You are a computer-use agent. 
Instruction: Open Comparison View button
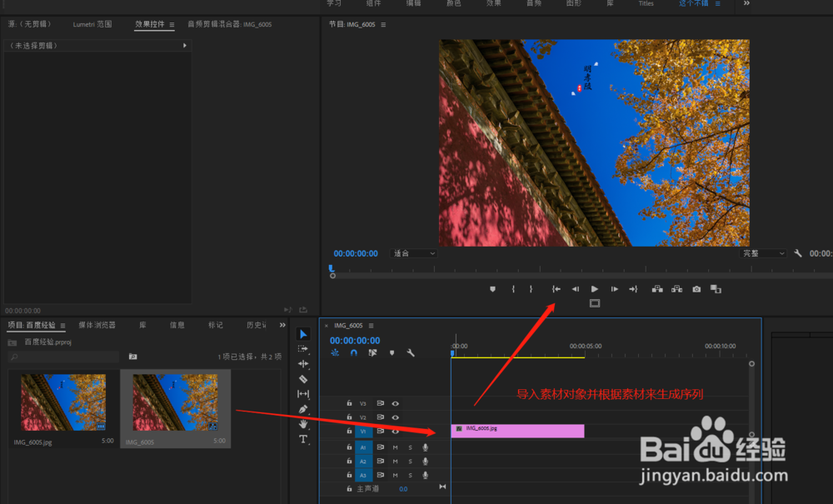point(716,289)
